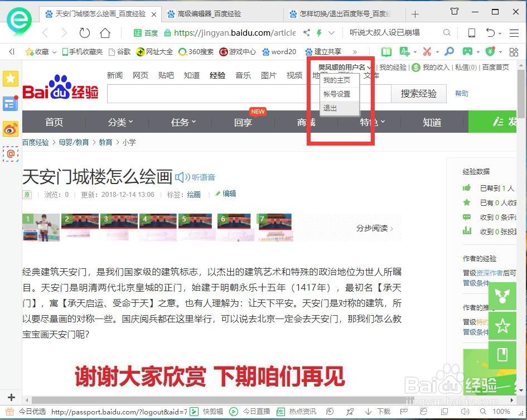Screen dimensions: 527x420
Task: Click the 下载 downloads status bar item
Action: click(x=378, y=411)
